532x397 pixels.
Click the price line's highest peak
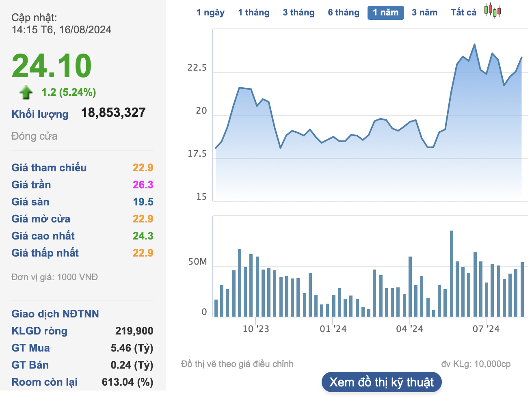pos(474,45)
